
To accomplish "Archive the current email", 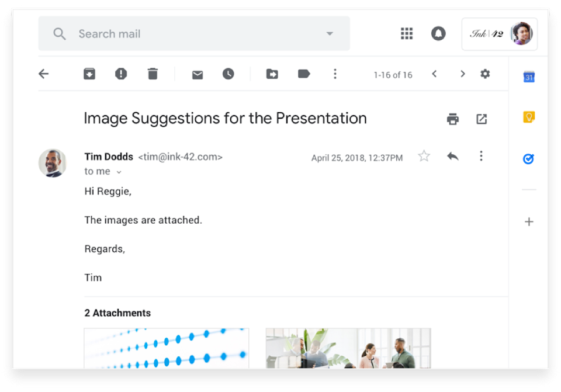I will tap(89, 74).
